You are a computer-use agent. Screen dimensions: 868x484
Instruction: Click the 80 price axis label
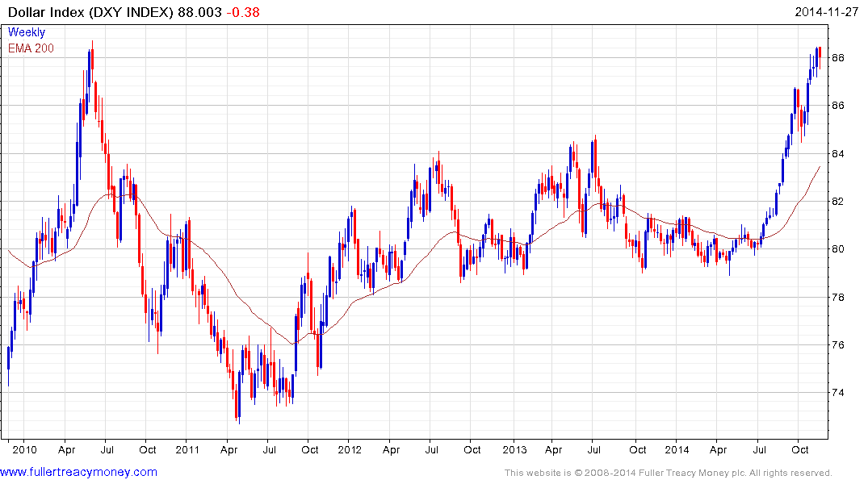838,249
